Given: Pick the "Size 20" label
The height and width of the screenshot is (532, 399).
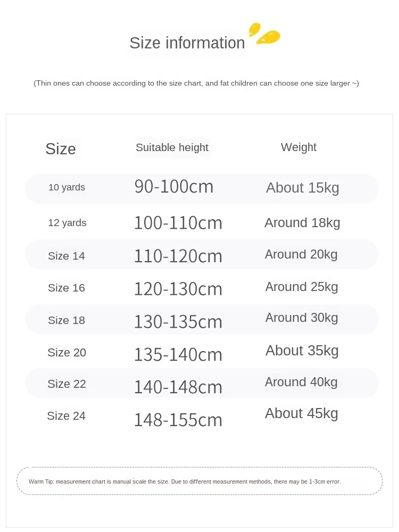Looking at the screenshot, I should coord(66,353).
